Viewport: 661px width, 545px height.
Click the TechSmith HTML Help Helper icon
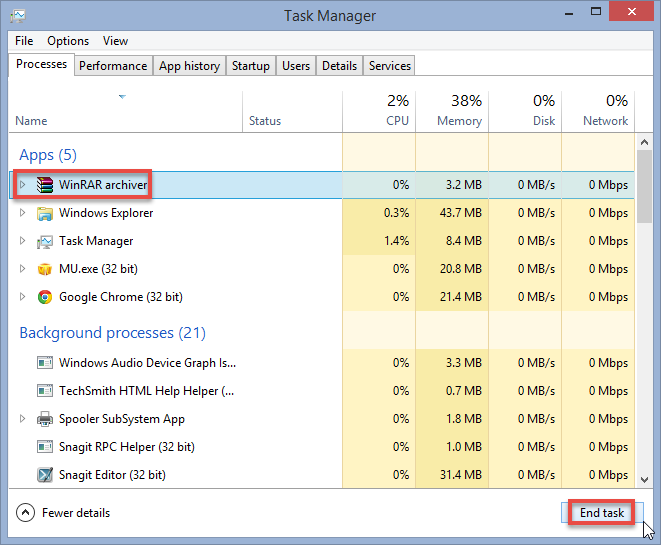coord(45,391)
